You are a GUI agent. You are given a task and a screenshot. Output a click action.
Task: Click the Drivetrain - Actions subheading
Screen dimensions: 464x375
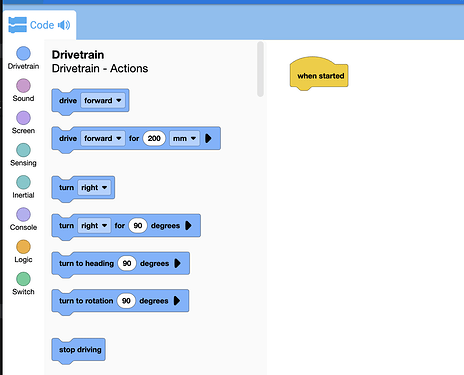[100, 68]
